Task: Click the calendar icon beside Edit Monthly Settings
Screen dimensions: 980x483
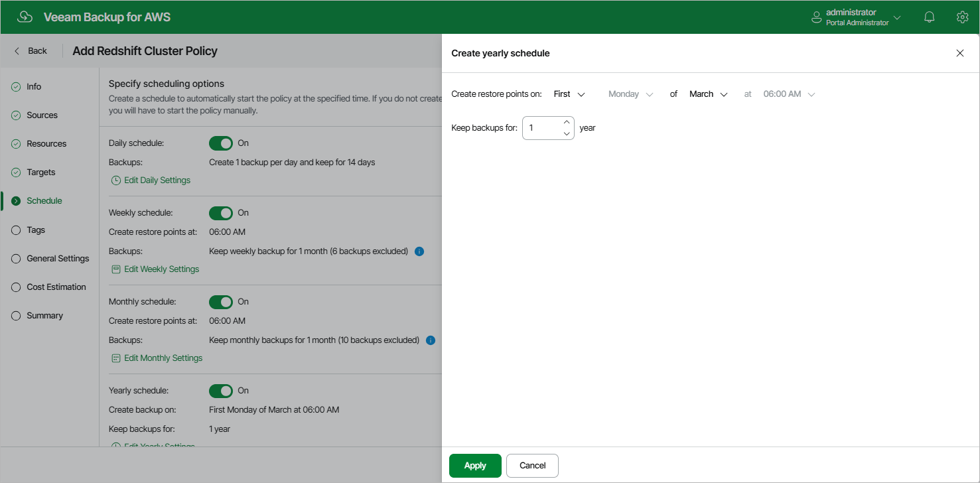Action: pyautogui.click(x=116, y=358)
